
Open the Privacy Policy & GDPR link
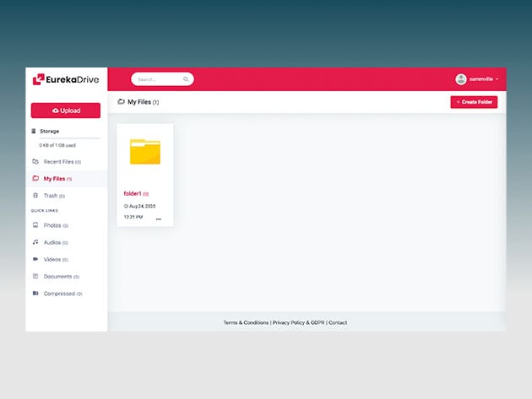coord(298,322)
